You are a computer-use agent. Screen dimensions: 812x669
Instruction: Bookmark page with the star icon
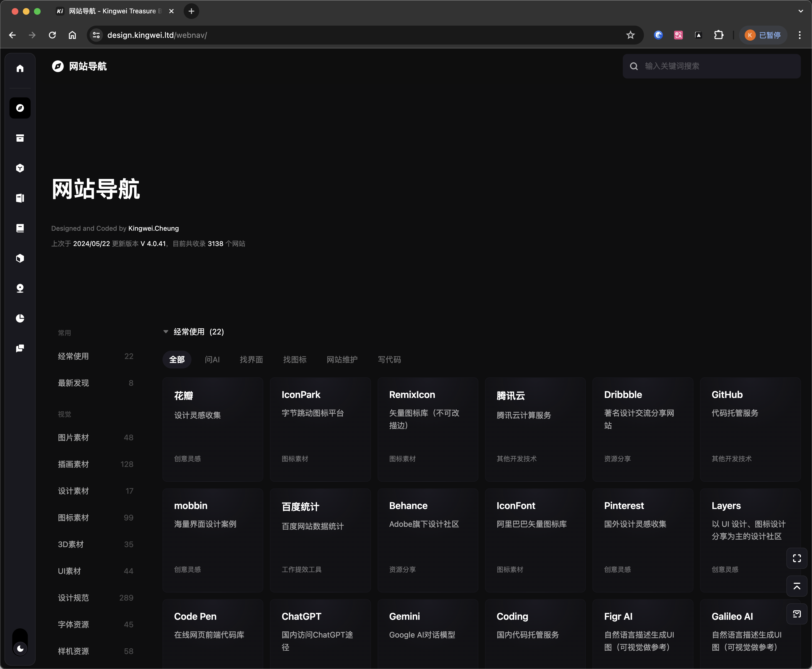[631, 35]
